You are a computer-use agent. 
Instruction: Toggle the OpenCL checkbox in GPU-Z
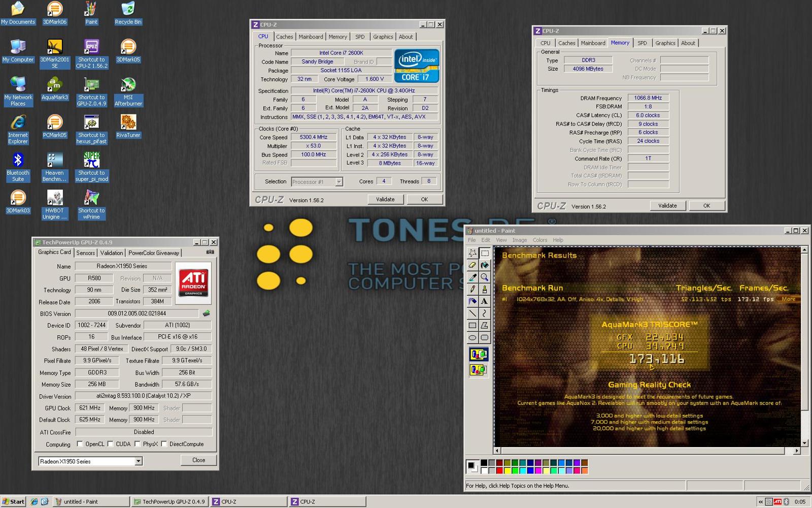[x=80, y=444]
